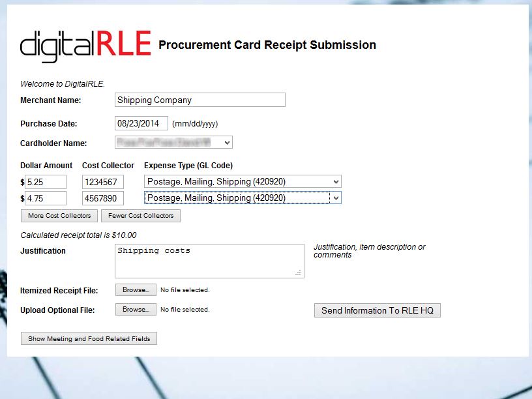Click the digitalRLE logo

pyautogui.click(x=85, y=45)
